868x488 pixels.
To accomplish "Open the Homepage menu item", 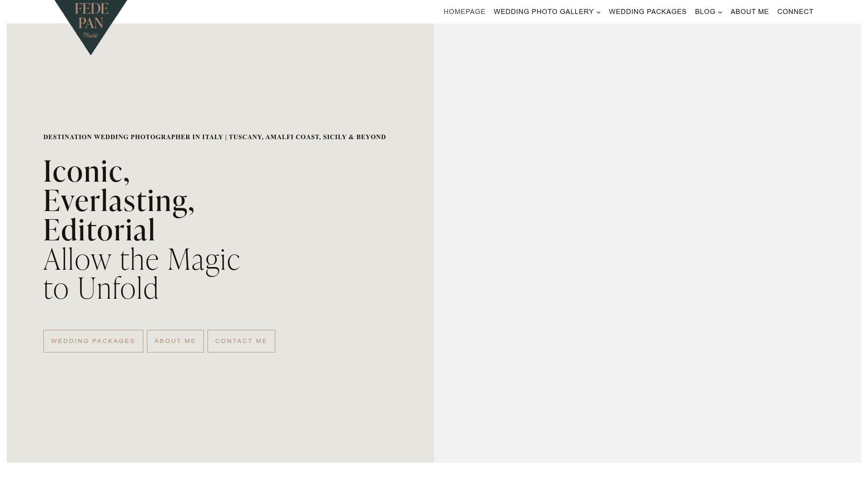I will click(464, 12).
